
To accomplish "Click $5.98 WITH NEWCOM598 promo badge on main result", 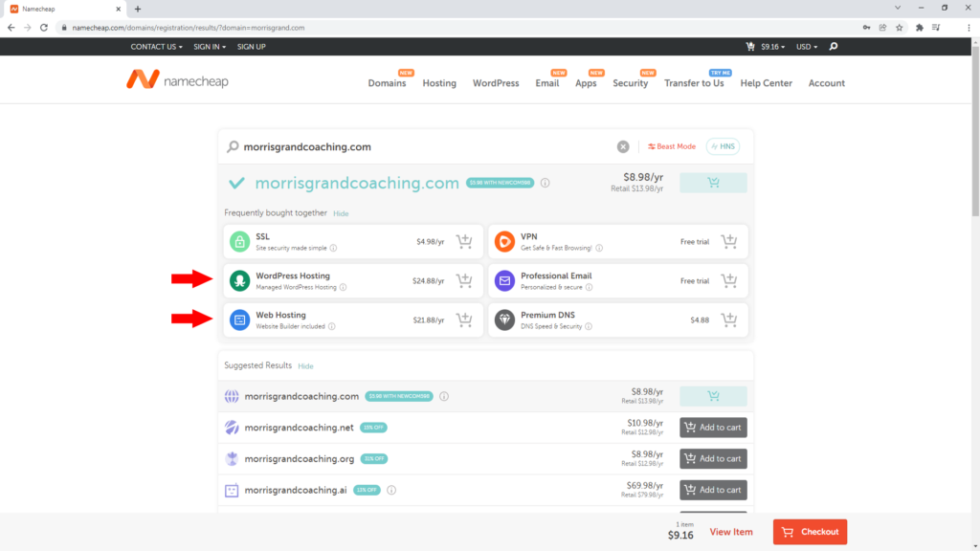I will tap(500, 183).
